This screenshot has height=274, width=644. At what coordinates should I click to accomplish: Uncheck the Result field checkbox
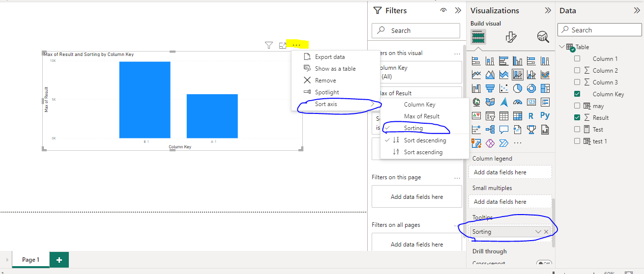coord(577,117)
